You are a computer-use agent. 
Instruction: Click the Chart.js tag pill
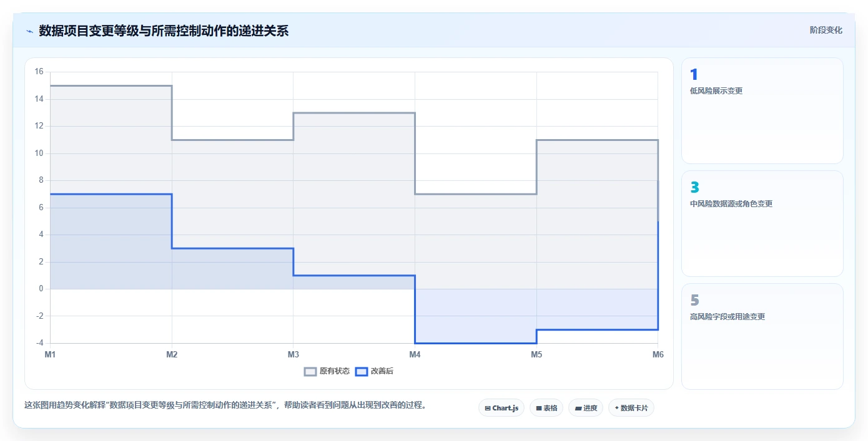(x=501, y=408)
